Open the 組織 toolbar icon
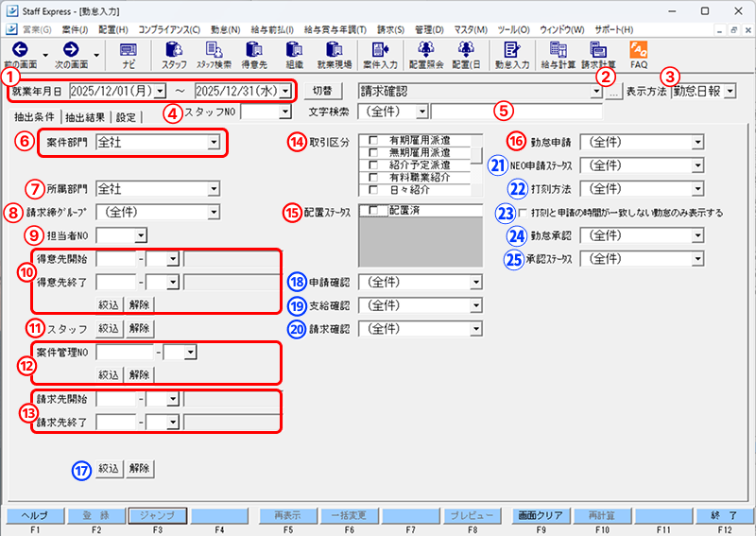Viewport: 756px width, 536px height. [x=294, y=55]
